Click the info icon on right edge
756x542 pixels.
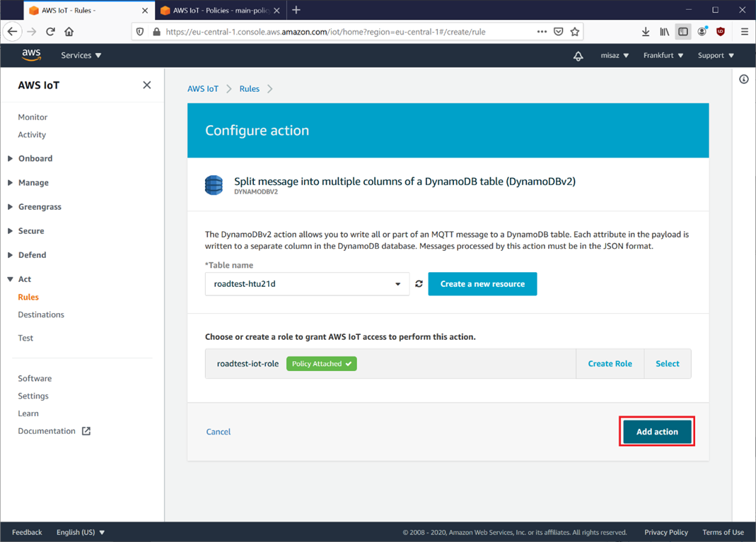pos(743,79)
